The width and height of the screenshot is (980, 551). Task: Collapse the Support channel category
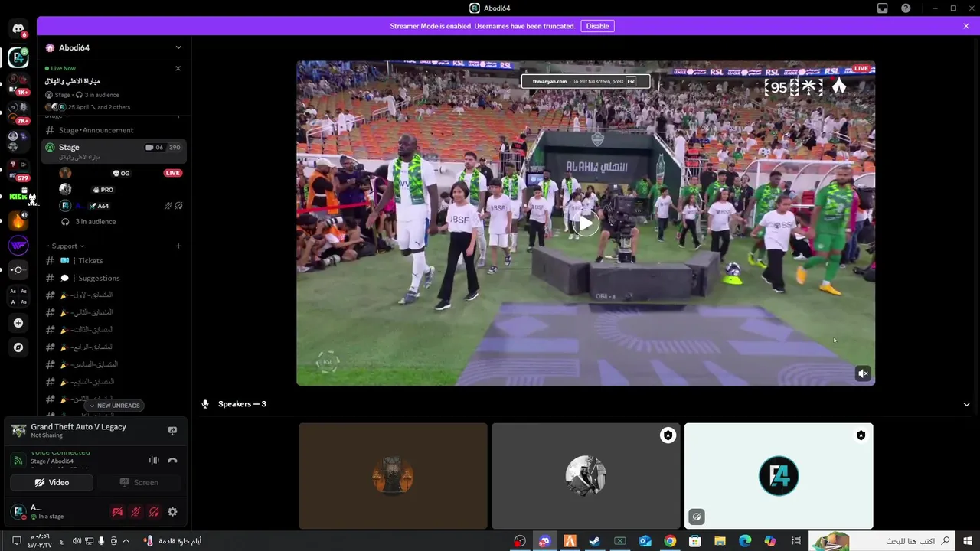pos(65,246)
